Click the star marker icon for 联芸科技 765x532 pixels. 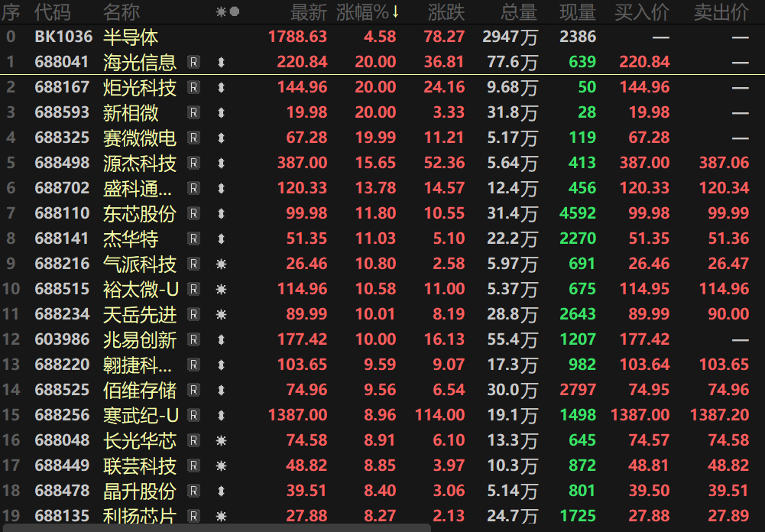click(221, 465)
